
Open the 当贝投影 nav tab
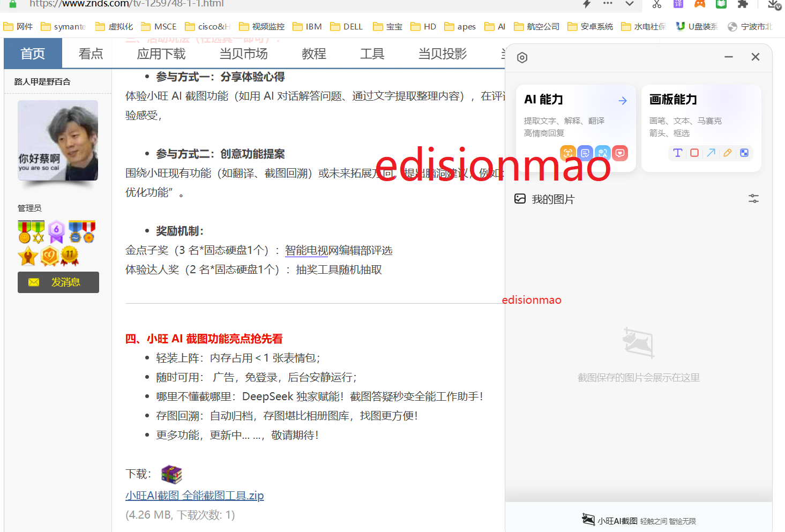tap(442, 54)
